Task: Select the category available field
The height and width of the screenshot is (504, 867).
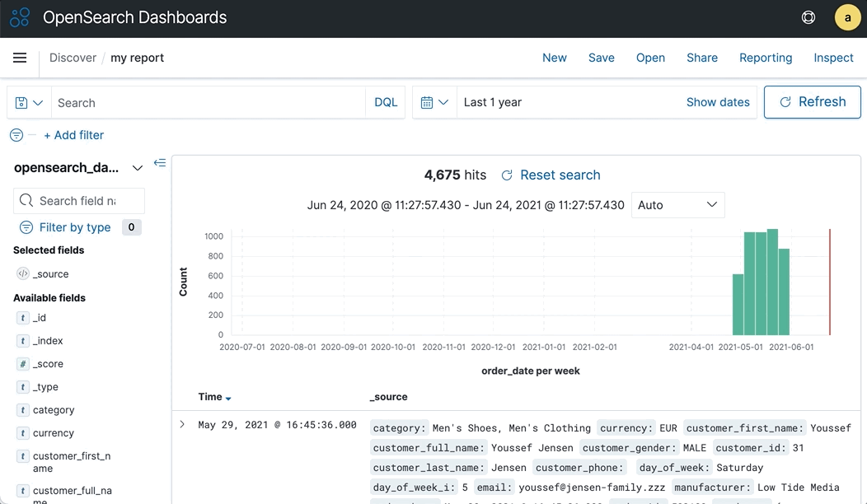Action: tap(54, 410)
